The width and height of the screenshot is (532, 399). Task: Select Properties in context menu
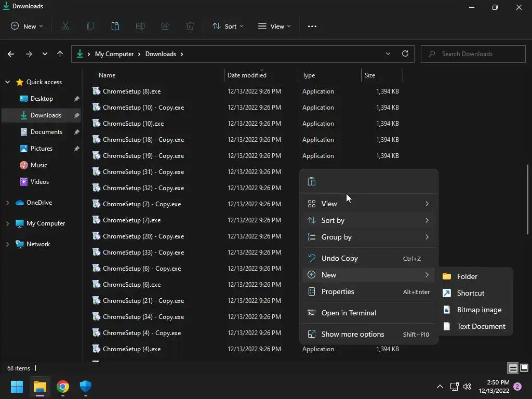(x=368, y=291)
